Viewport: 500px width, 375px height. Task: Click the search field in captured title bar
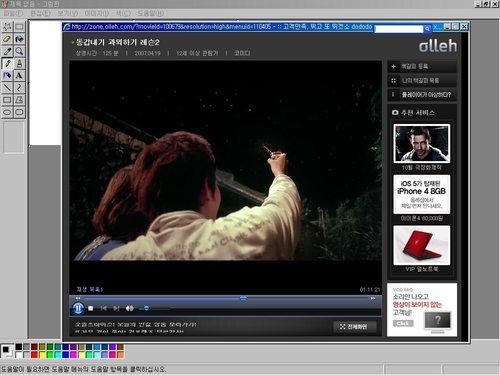[399, 29]
